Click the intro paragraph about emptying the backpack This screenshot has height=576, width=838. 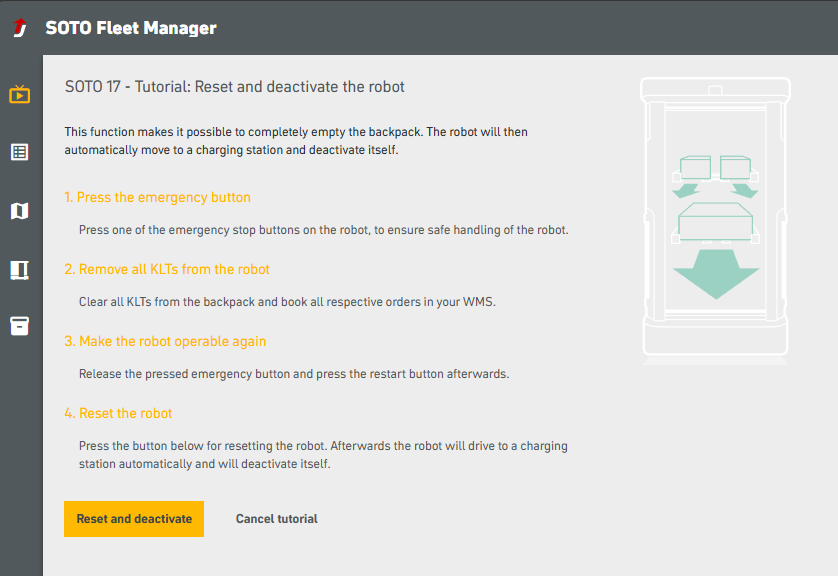click(296, 141)
